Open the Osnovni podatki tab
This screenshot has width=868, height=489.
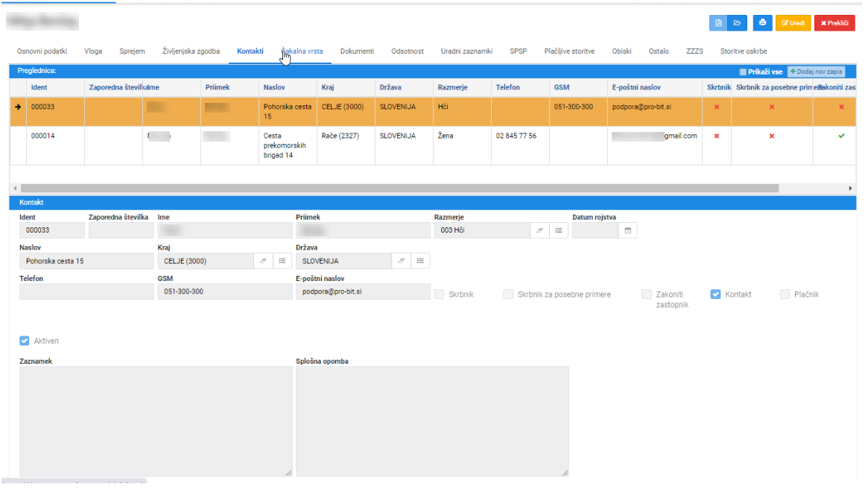coord(42,51)
